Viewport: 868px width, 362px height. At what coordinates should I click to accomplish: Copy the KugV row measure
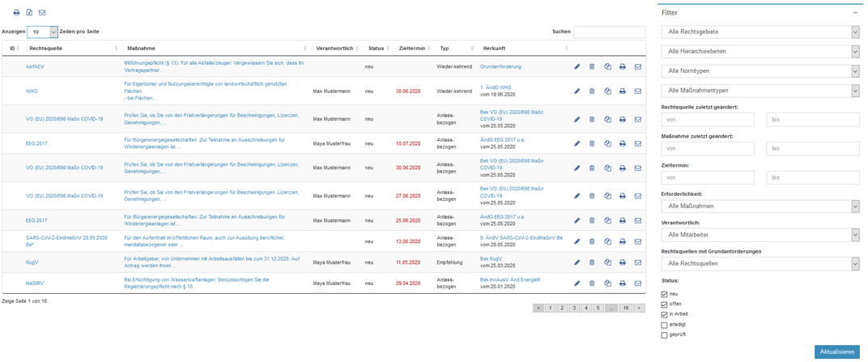[607, 262]
